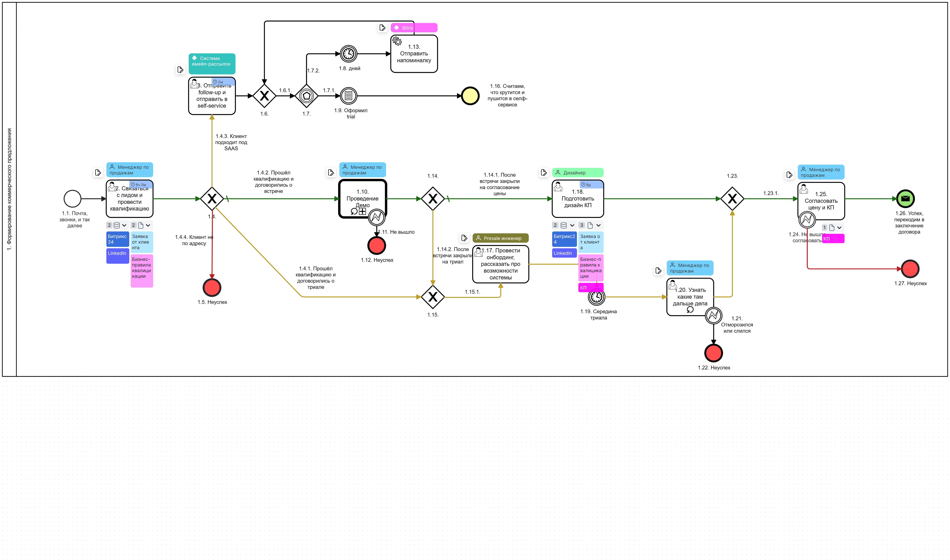
Task: Expand the documents chevron under task 1.18
Action: click(598, 225)
